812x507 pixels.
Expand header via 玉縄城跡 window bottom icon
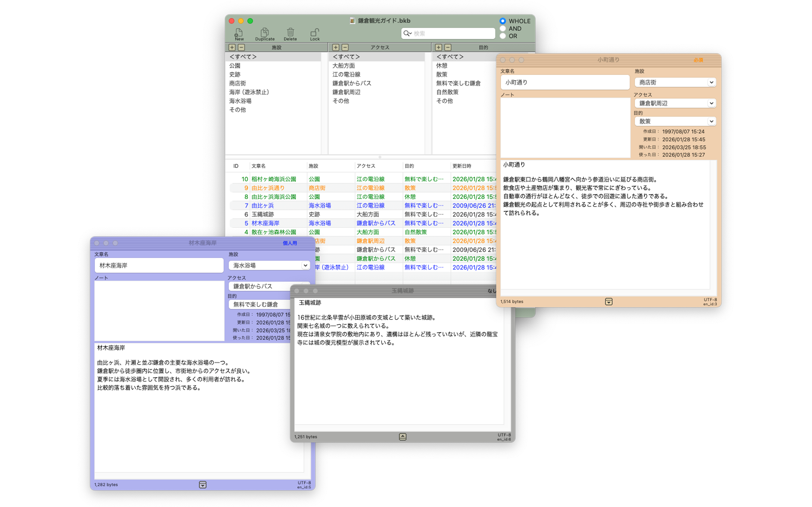tap(402, 437)
